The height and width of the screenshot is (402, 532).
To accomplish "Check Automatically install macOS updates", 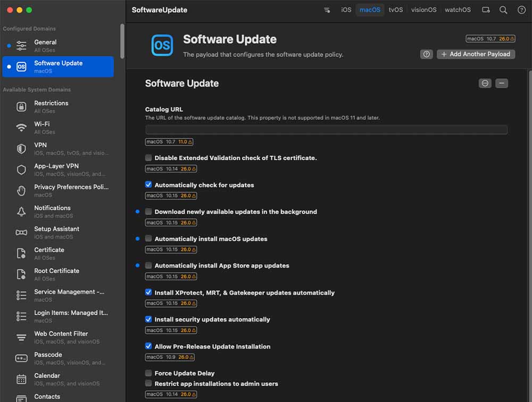I will 148,239.
